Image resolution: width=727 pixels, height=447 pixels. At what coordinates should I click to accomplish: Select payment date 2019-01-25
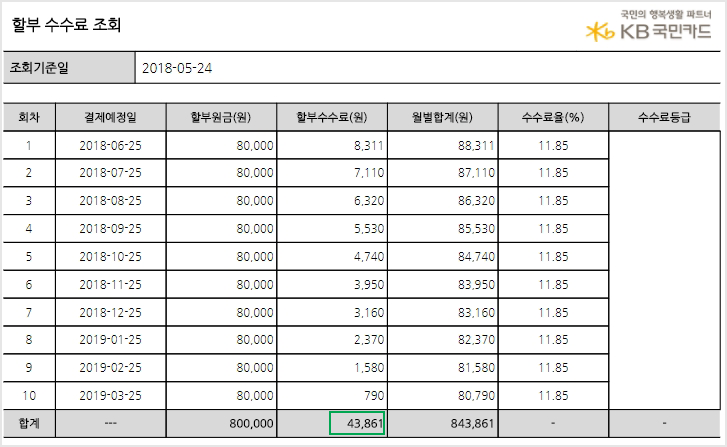pyautogui.click(x=110, y=340)
